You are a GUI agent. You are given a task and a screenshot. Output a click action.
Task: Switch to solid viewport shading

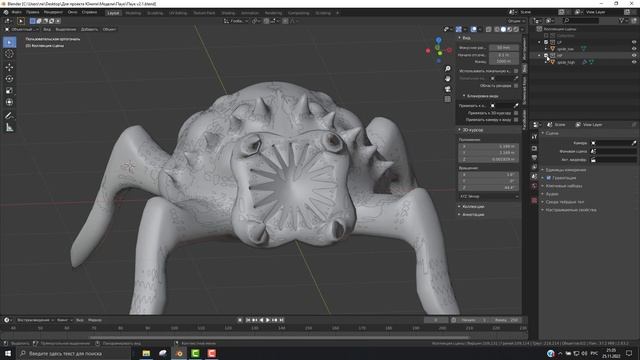click(503, 29)
